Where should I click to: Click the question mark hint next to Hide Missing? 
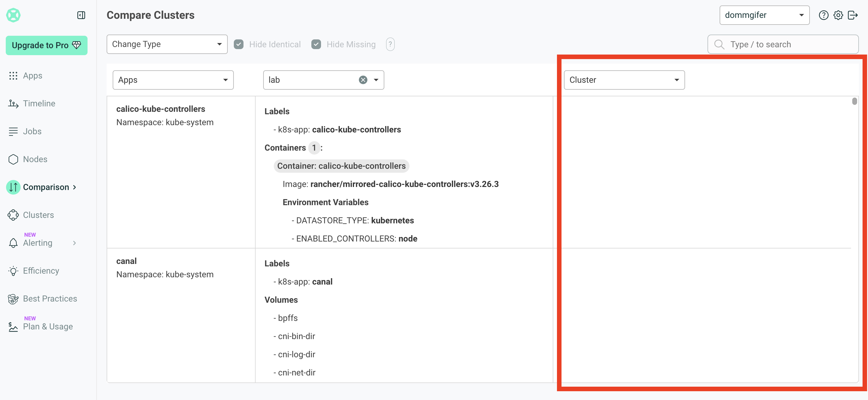390,44
